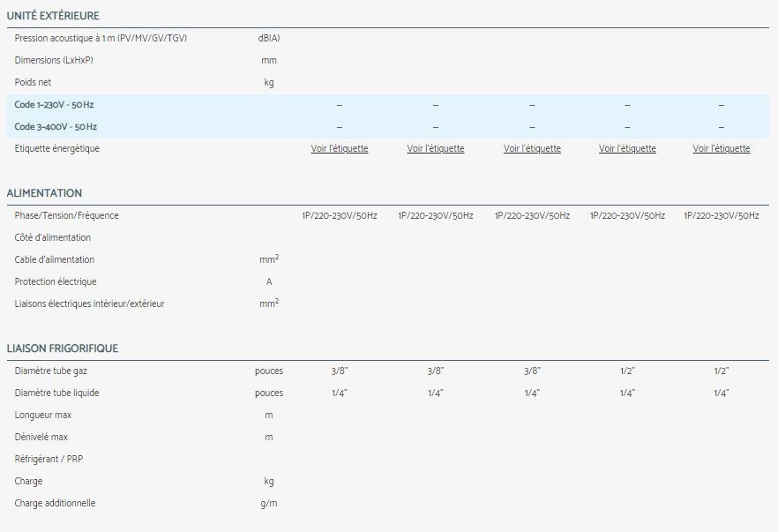Click the "Phase/Tension/Fréquence" row label
This screenshot has height=532, width=778.
(66, 215)
